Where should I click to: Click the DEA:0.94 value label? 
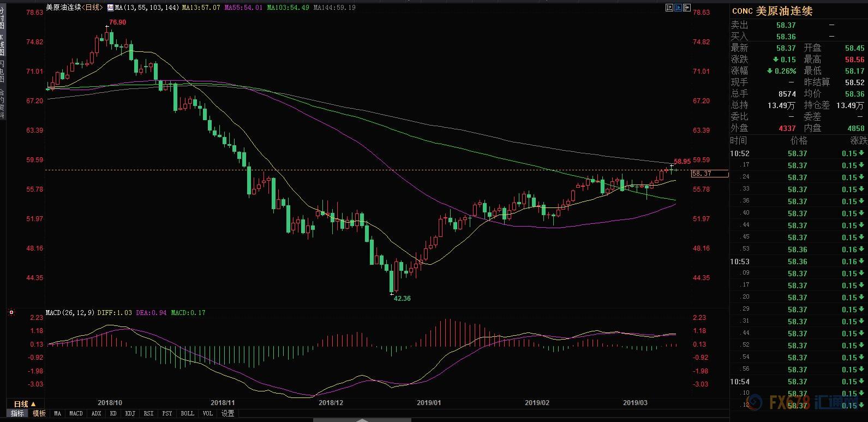[151, 313]
